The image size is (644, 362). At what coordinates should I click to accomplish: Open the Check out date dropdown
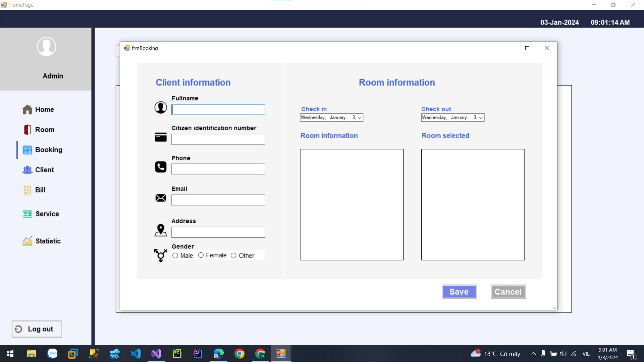point(481,117)
